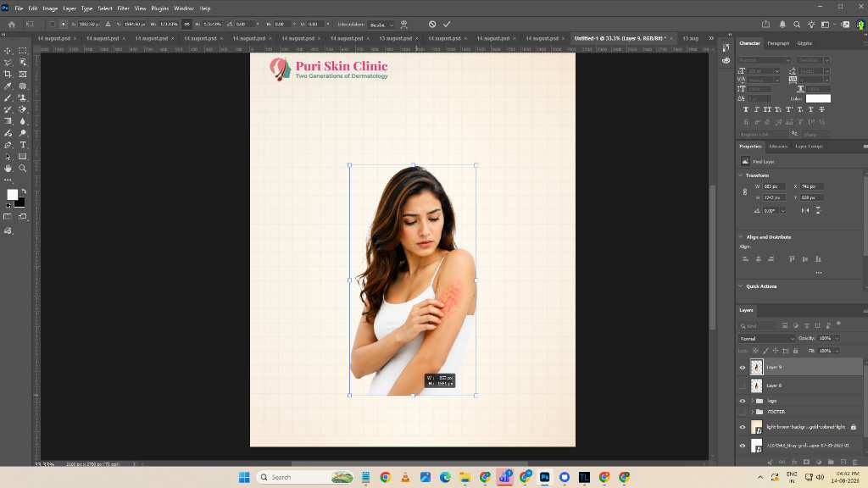This screenshot has height=488, width=868.
Task: Click the foreground color swatch
Action: click(12, 195)
